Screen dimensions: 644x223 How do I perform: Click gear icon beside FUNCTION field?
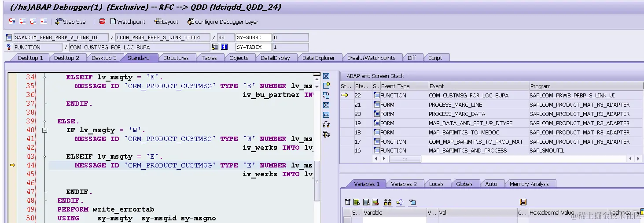(x=9, y=47)
